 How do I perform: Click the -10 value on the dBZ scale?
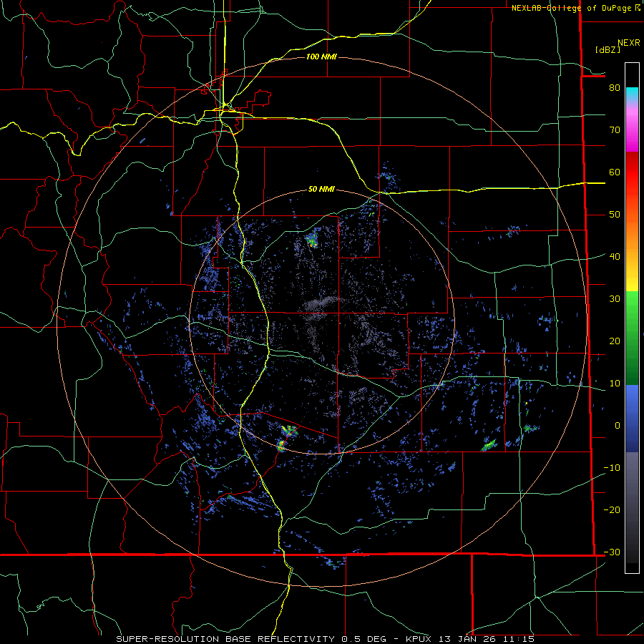point(612,467)
